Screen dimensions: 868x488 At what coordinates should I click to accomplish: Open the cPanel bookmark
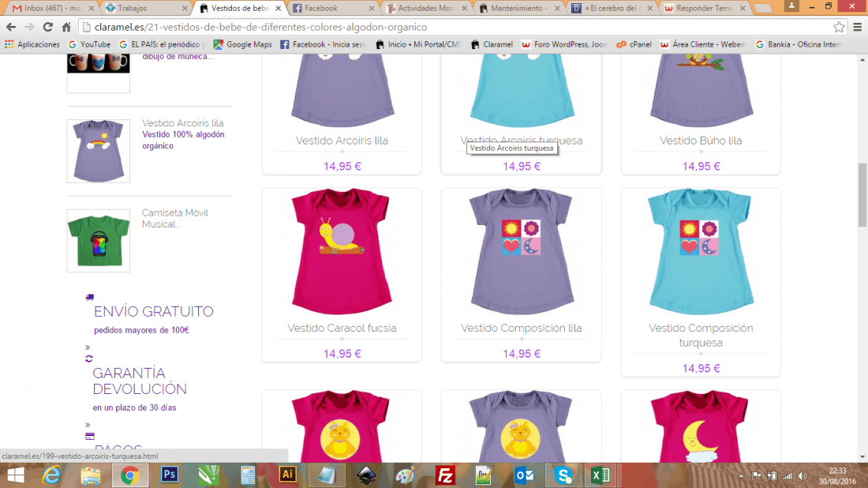point(634,44)
